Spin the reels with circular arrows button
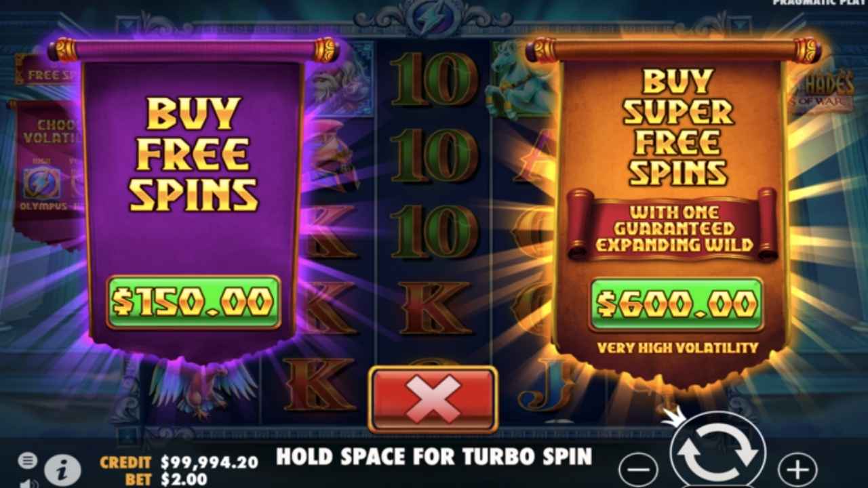This screenshot has height=488, width=868. click(x=718, y=453)
